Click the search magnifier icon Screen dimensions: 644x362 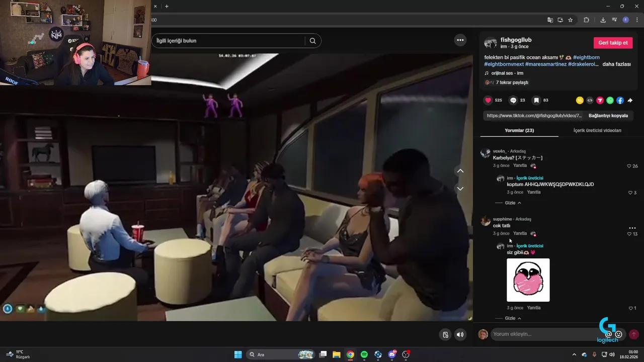(312, 41)
